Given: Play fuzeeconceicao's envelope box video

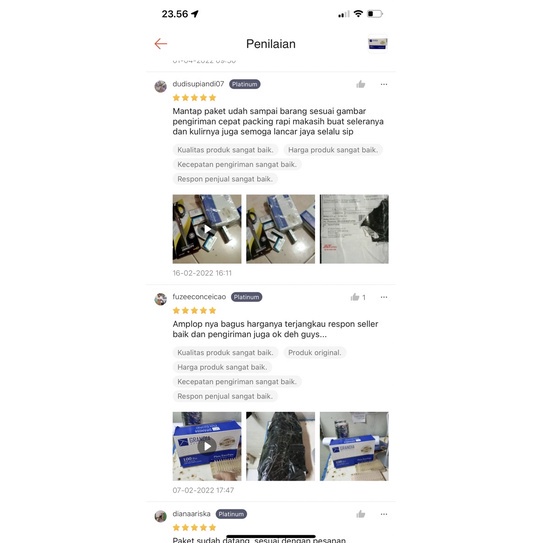Looking at the screenshot, I should pos(207,446).
